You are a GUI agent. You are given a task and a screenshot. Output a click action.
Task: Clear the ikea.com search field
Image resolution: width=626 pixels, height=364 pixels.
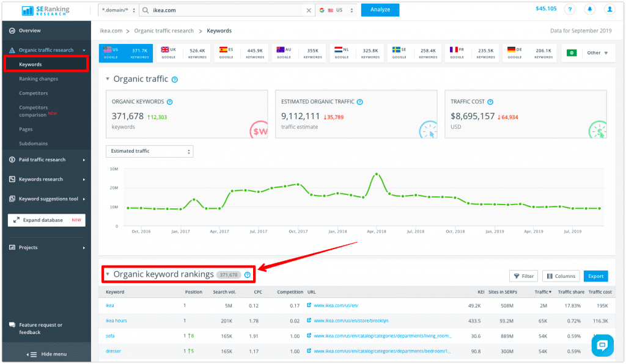[309, 10]
